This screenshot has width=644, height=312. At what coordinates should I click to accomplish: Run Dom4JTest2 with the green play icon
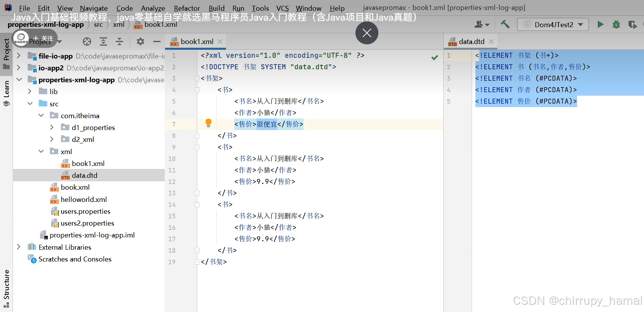[x=600, y=24]
